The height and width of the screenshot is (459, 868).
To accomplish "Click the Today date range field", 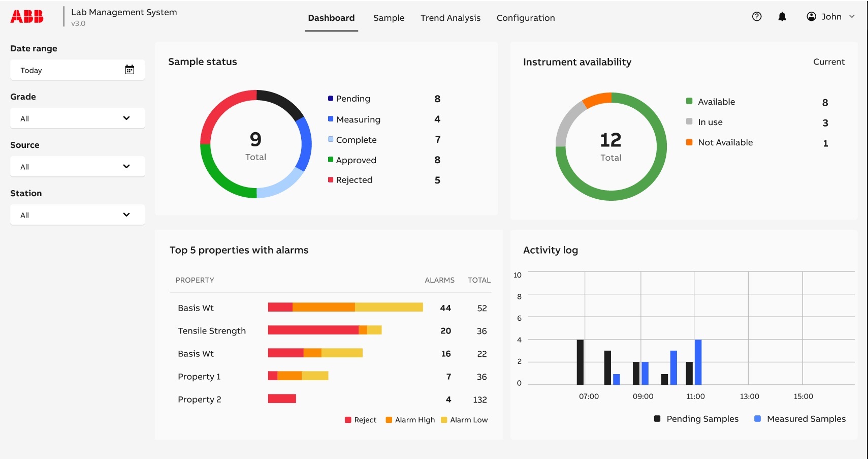I will point(66,70).
